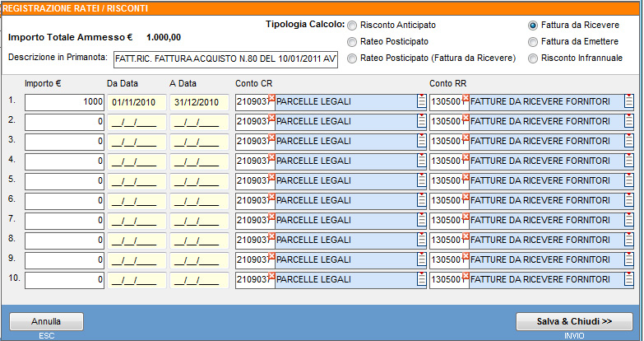Screen dimensions: 644x341
Task: Select the Risconto Anticipato calculation type
Action: click(x=353, y=26)
